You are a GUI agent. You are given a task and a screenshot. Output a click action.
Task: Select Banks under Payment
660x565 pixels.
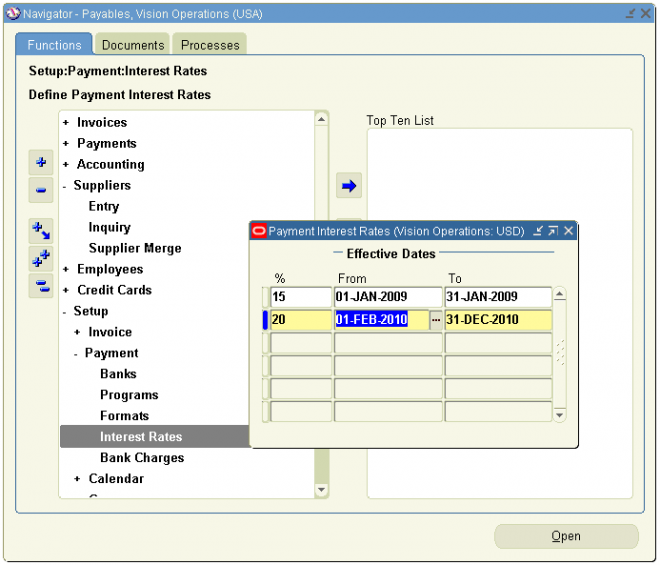click(x=118, y=374)
